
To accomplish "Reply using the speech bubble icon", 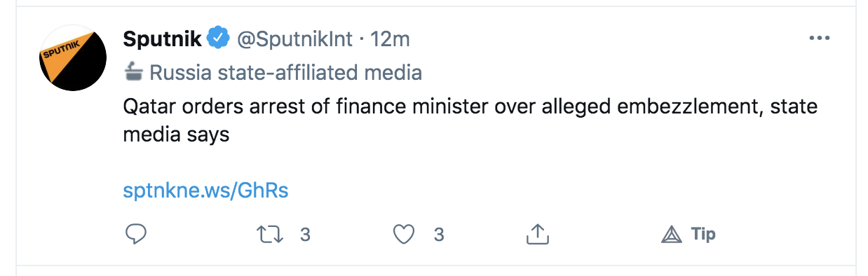I will [x=135, y=234].
